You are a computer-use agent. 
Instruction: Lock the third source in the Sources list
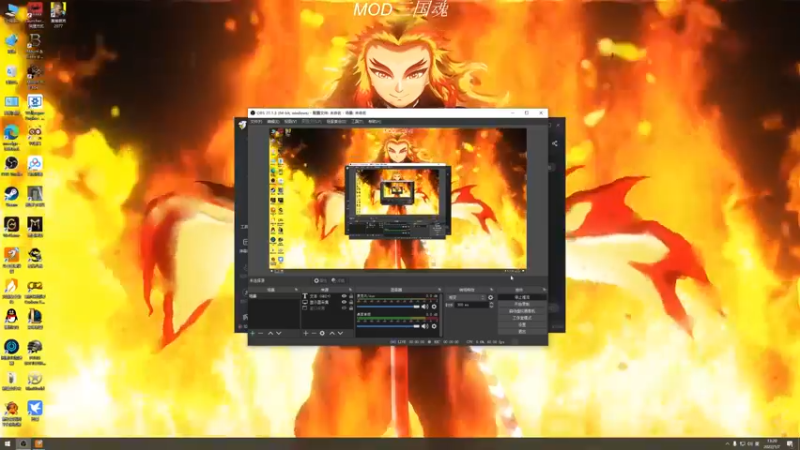coord(351,308)
